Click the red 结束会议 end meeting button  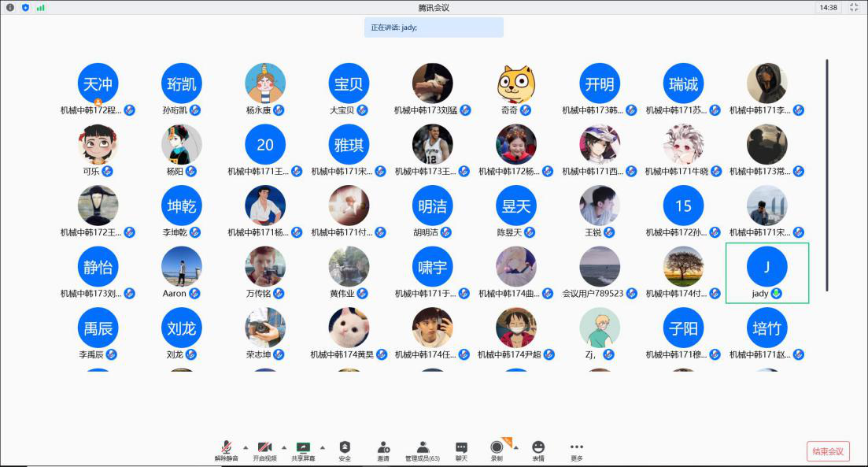828,451
